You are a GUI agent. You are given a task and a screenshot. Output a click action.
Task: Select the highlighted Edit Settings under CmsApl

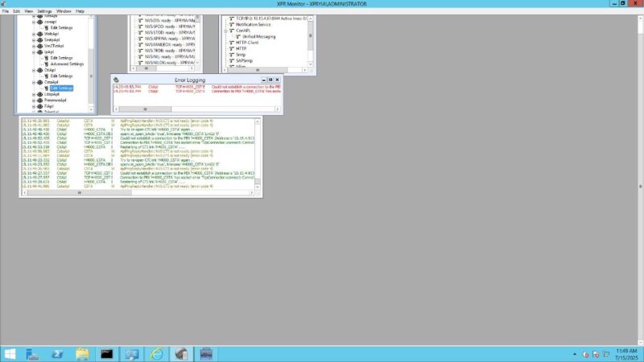(x=61, y=88)
